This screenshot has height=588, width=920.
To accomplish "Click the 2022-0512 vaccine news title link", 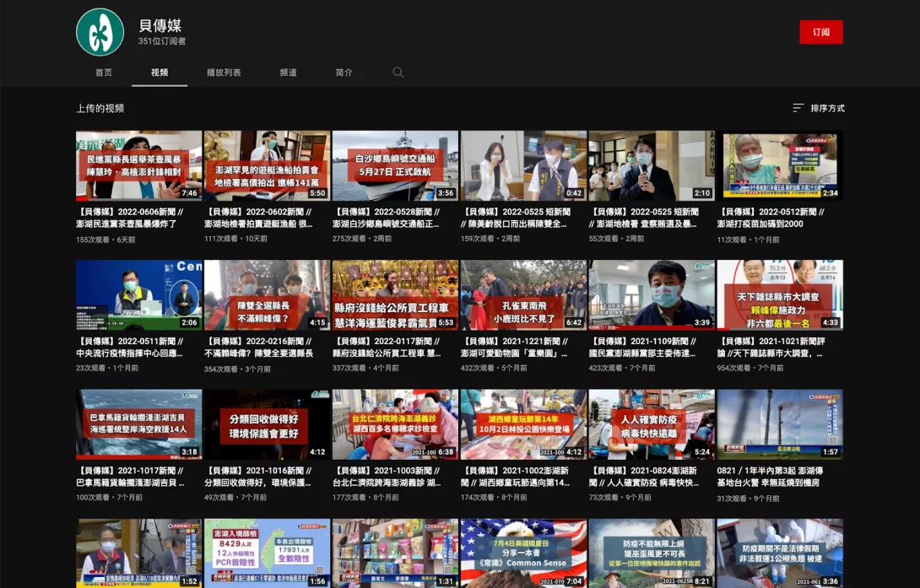I will [771, 218].
